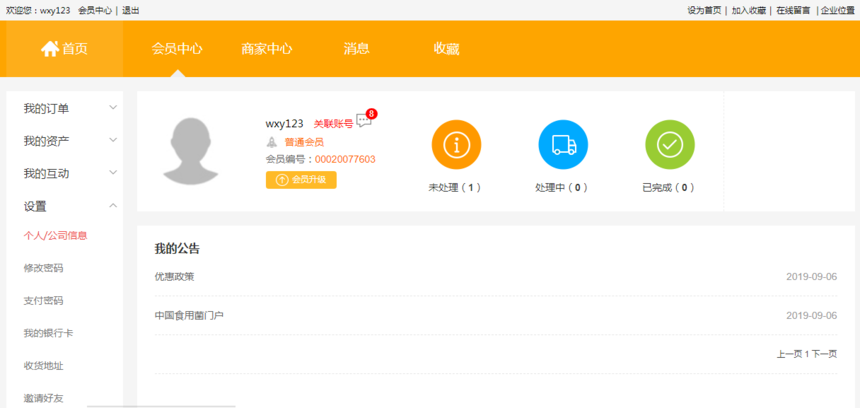Open 修改密码 in sidebar
This screenshot has height=408, width=860.
pyautogui.click(x=43, y=268)
